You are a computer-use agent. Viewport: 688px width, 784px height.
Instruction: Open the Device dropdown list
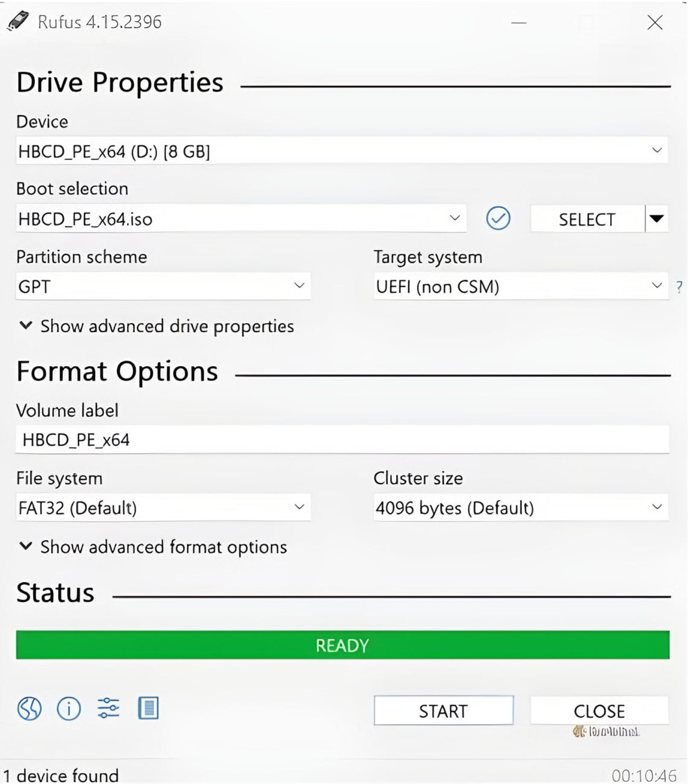click(x=342, y=150)
